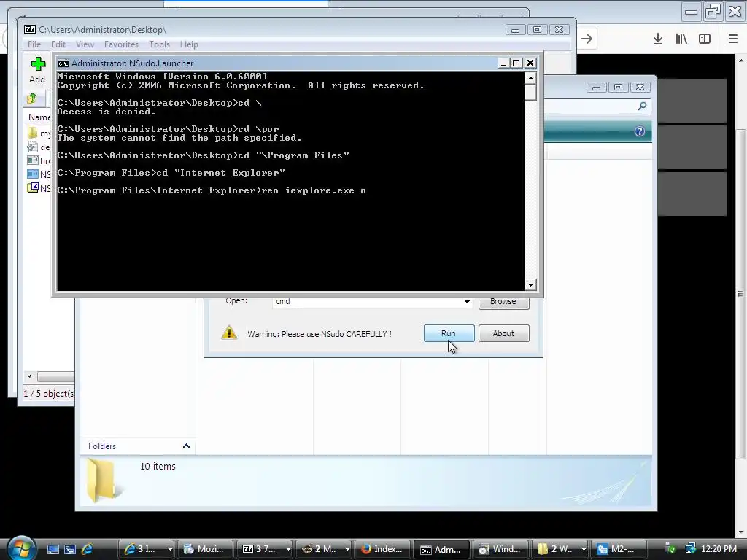This screenshot has width=747, height=560.
Task: Click the green-check tray icon before the network icon
Action: click(670, 548)
